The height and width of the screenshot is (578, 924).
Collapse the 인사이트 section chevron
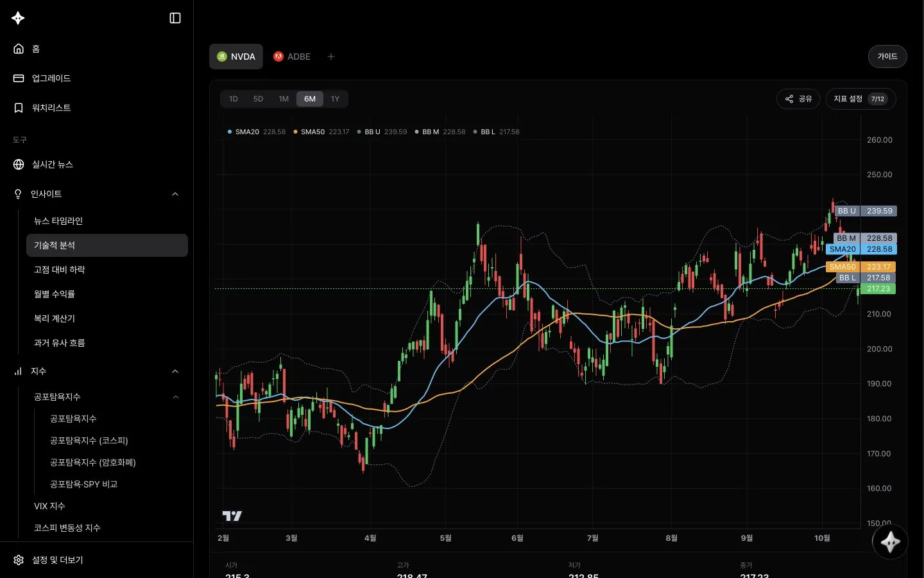(175, 194)
